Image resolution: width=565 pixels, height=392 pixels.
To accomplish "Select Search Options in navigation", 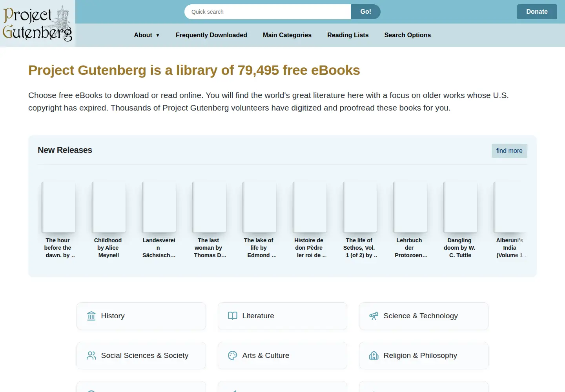I will pyautogui.click(x=408, y=35).
